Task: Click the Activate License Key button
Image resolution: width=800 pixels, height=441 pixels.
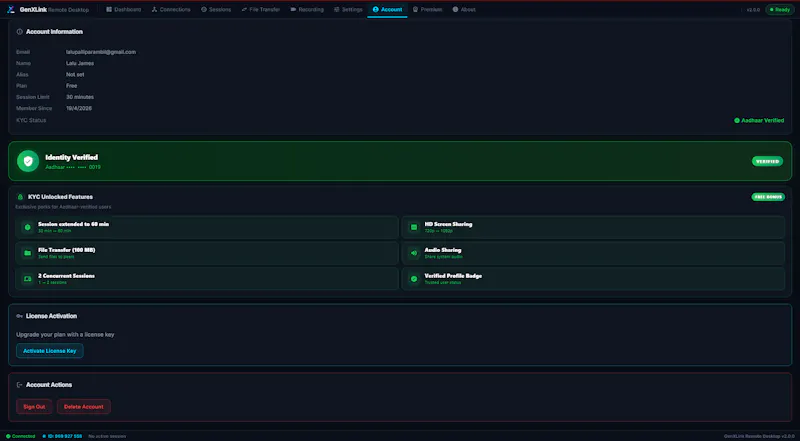Action: tap(49, 351)
